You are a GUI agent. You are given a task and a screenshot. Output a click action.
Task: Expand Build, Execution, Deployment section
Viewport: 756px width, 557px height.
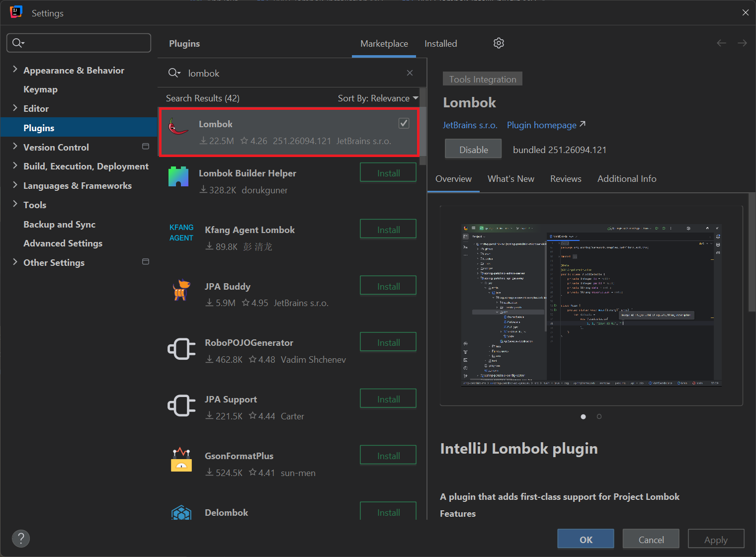click(14, 166)
